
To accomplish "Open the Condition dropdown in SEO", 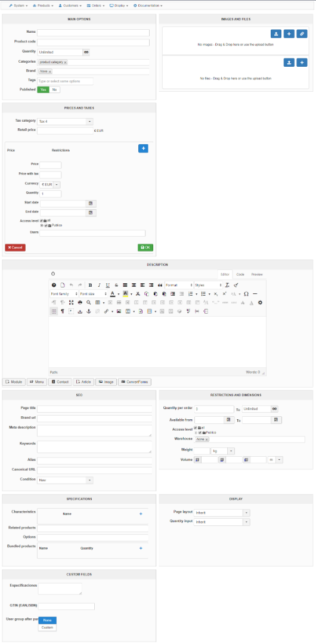I will [66, 480].
